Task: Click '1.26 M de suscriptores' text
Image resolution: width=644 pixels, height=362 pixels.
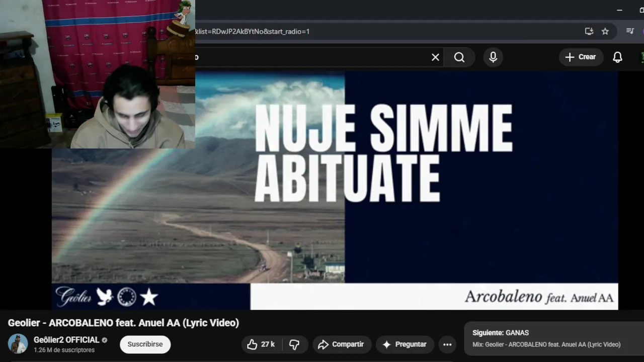Action: [64, 350]
